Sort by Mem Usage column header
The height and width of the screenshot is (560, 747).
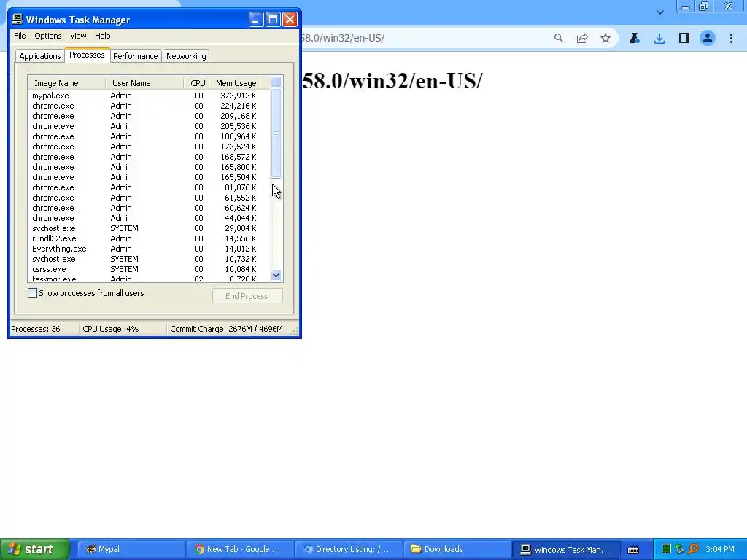click(236, 83)
